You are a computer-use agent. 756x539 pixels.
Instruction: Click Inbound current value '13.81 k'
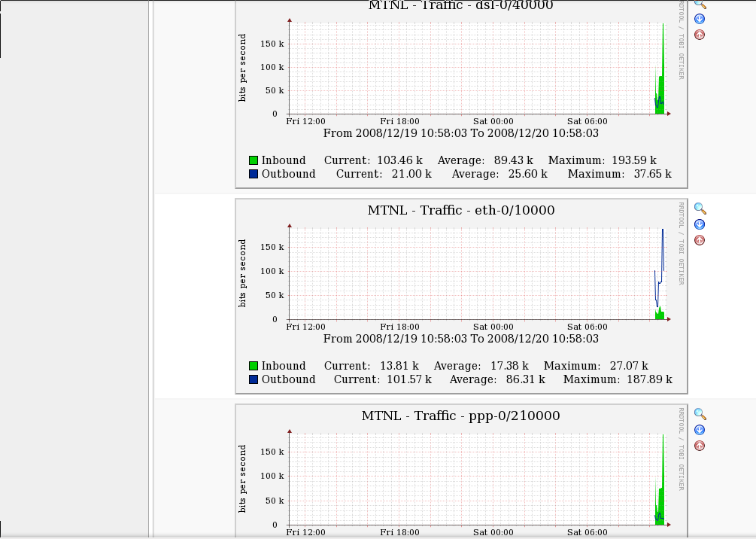[x=399, y=366]
